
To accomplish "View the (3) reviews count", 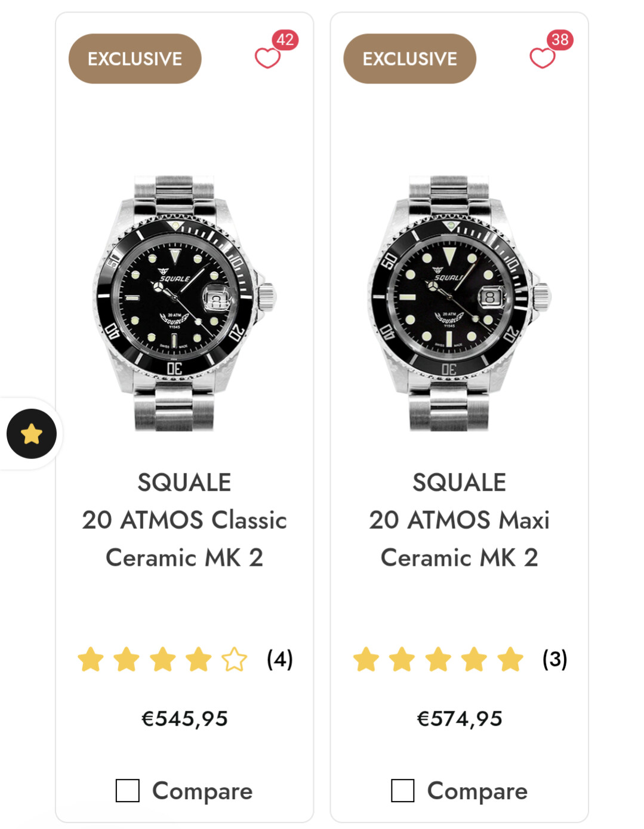I will (x=555, y=659).
